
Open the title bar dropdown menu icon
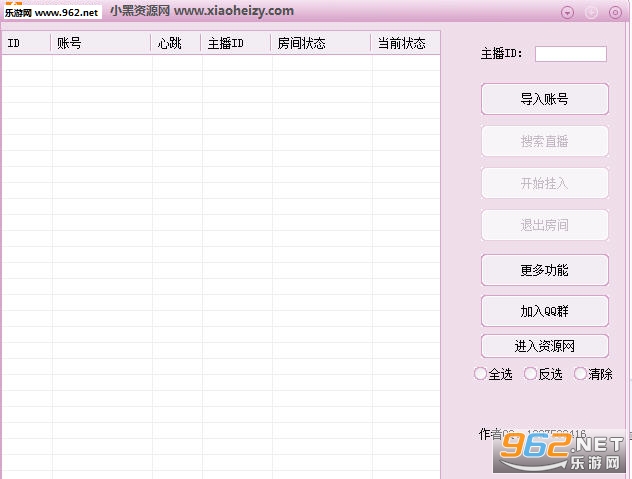click(x=567, y=13)
